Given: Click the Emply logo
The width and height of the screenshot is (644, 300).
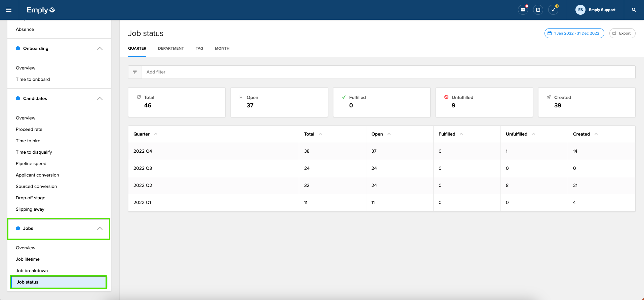Looking at the screenshot, I should 41,10.
